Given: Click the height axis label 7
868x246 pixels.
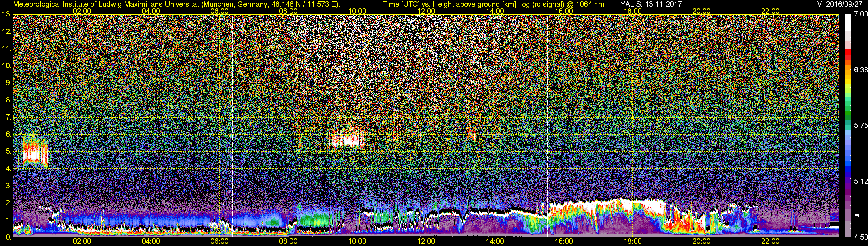Looking at the screenshot, I should (8, 117).
